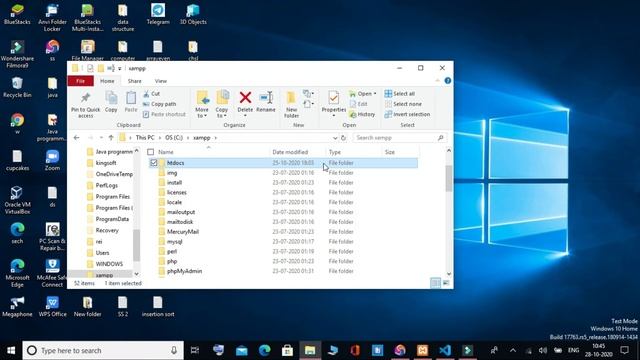The image size is (640, 360).
Task: Click the red Delete icon
Action: (x=245, y=98)
